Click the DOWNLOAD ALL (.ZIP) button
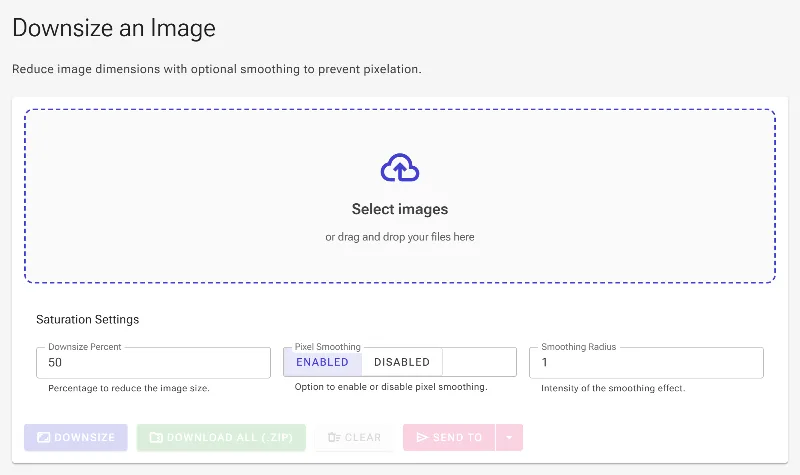This screenshot has width=800, height=475. pyautogui.click(x=221, y=437)
